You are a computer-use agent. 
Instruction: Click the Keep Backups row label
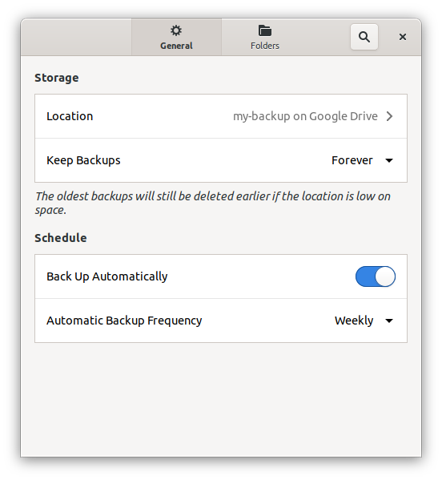[x=83, y=160]
